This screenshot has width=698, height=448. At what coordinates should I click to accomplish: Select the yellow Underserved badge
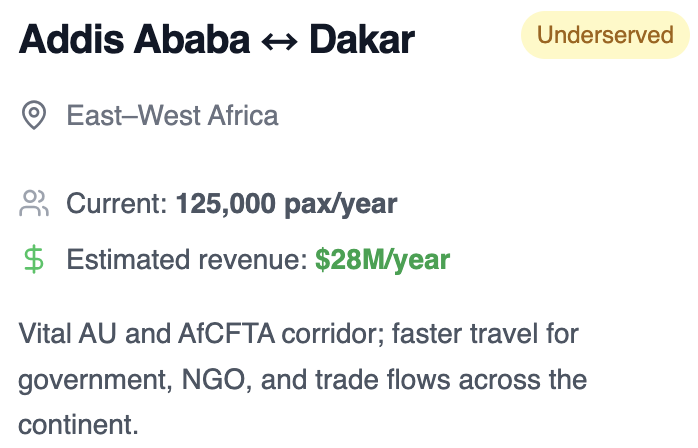point(605,35)
